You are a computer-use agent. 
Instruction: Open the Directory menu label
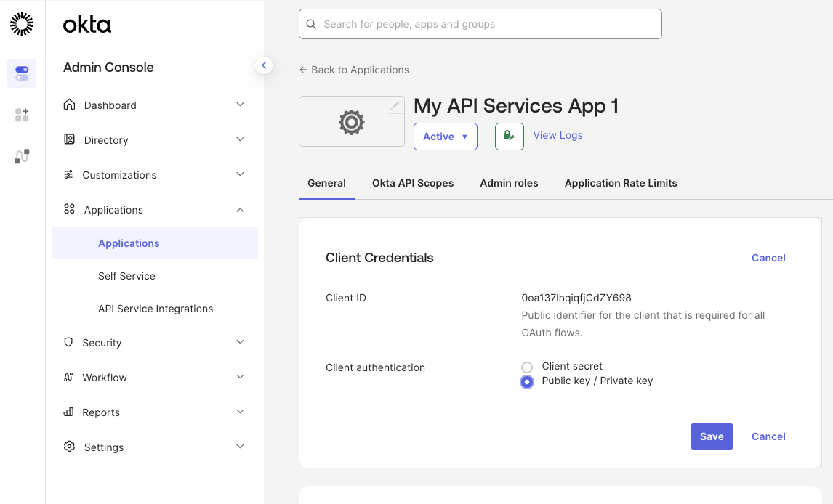[105, 140]
